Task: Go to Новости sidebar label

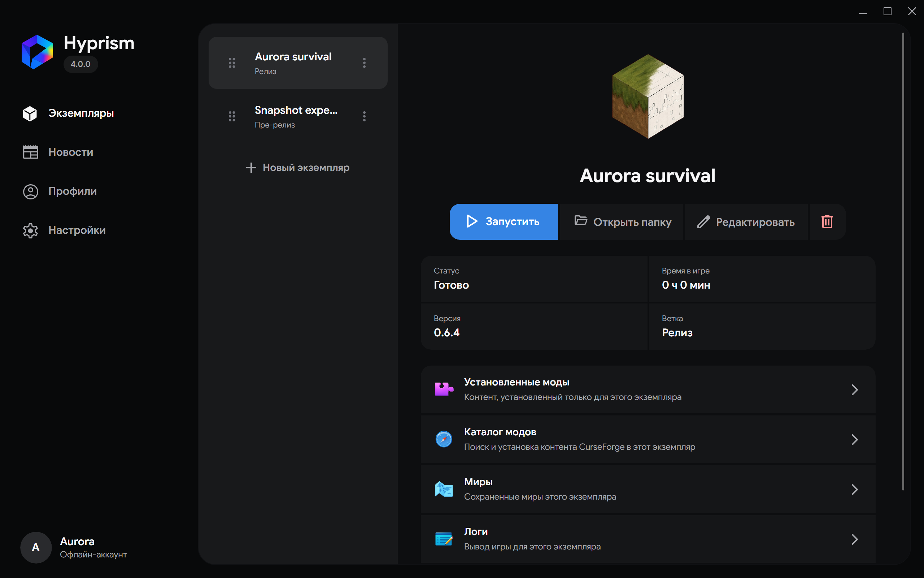Action: (x=71, y=152)
